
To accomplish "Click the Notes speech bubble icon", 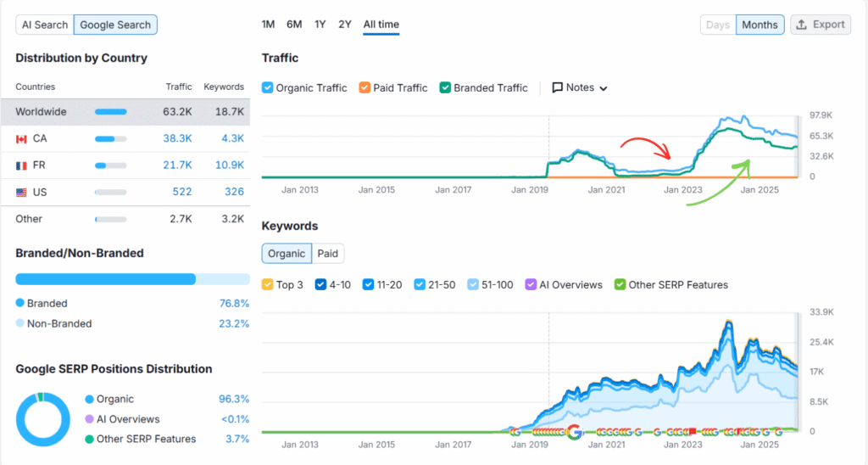I will (557, 87).
